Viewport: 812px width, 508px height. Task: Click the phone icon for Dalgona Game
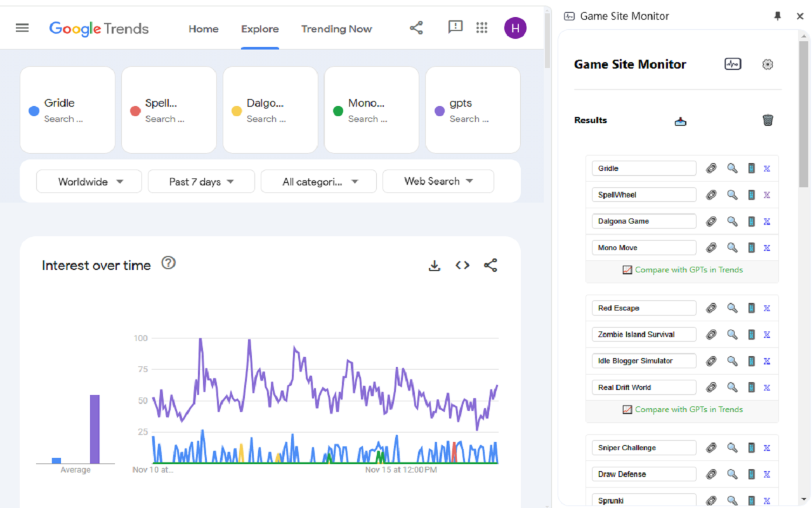[x=751, y=222]
